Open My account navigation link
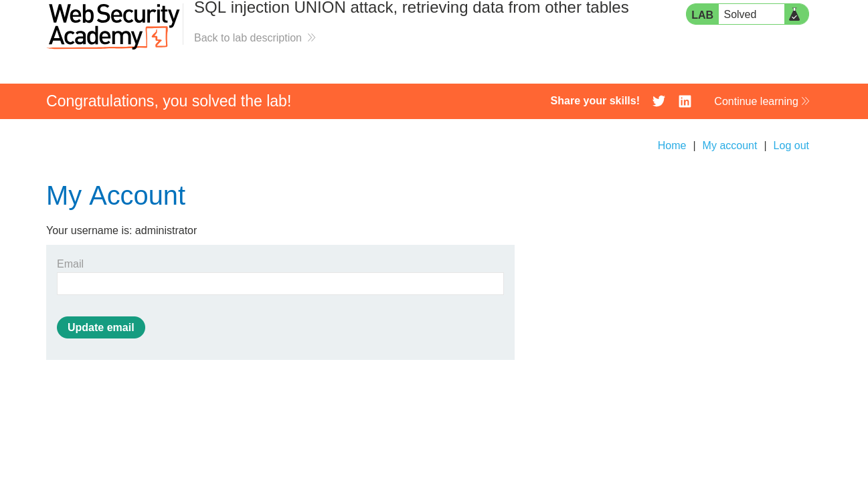 (x=729, y=146)
